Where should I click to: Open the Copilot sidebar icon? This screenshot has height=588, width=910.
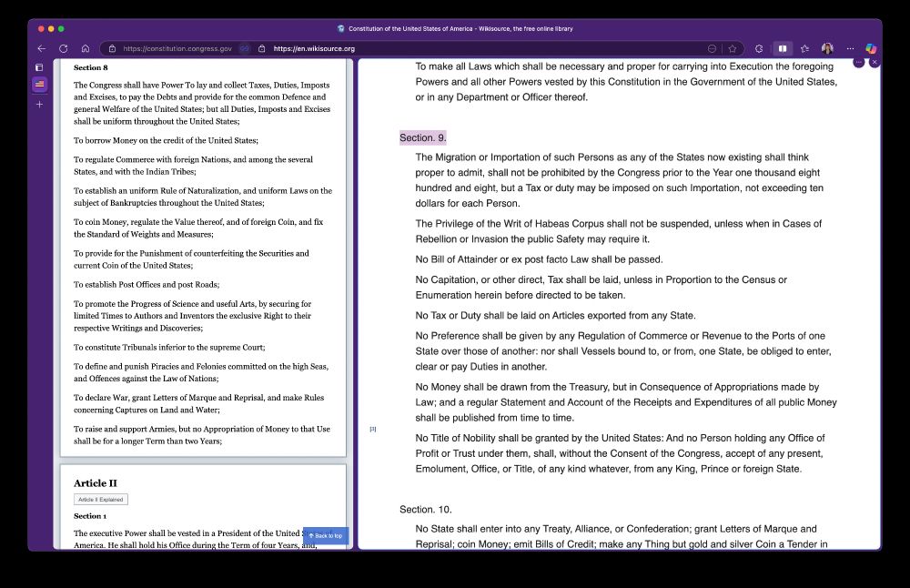871,49
